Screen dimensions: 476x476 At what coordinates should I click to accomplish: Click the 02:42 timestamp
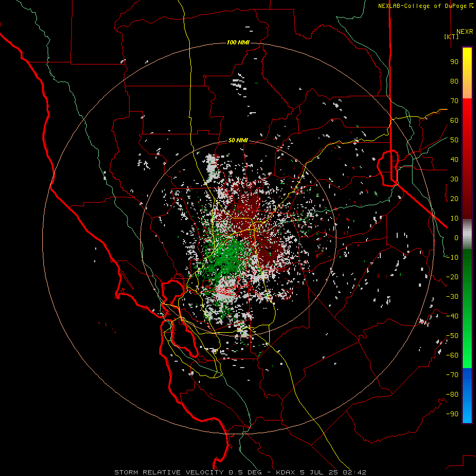coord(354,472)
